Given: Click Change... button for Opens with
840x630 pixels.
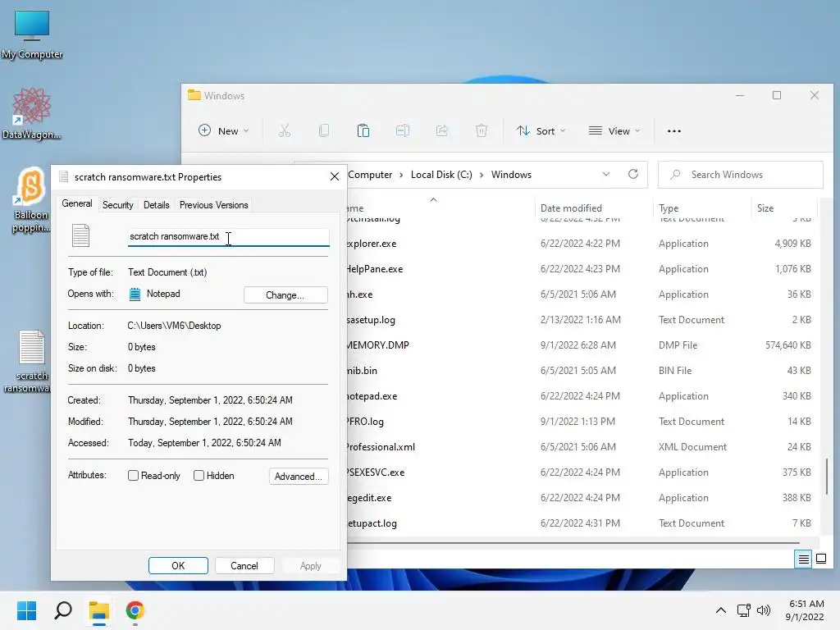Looking at the screenshot, I should [285, 295].
